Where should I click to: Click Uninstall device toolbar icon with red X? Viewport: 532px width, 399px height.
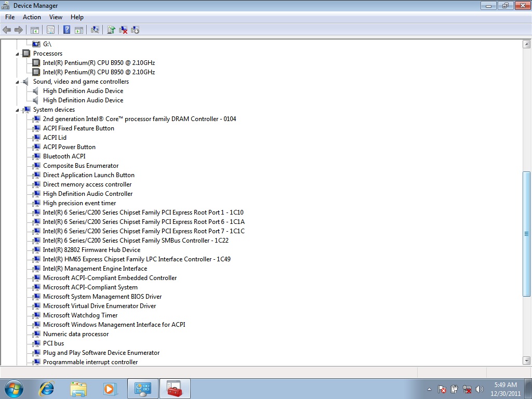[123, 30]
